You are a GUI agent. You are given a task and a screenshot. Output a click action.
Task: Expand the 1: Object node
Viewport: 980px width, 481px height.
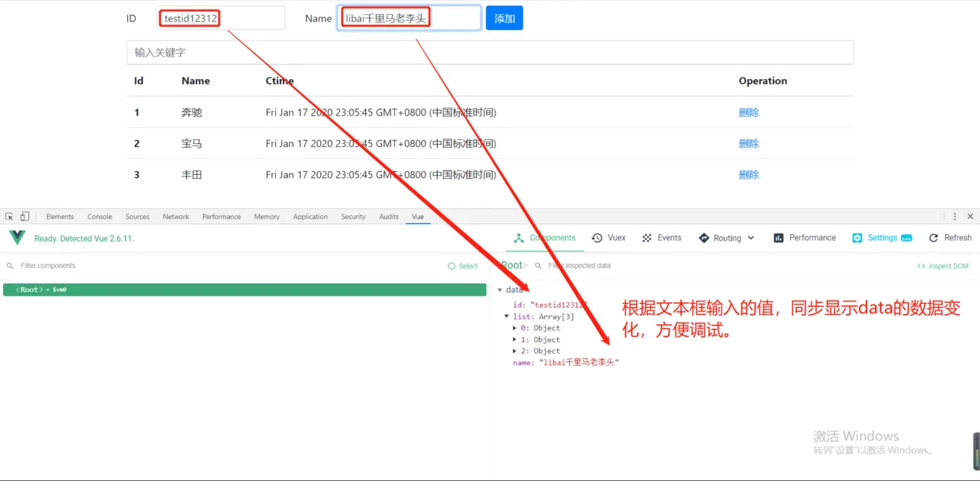515,339
